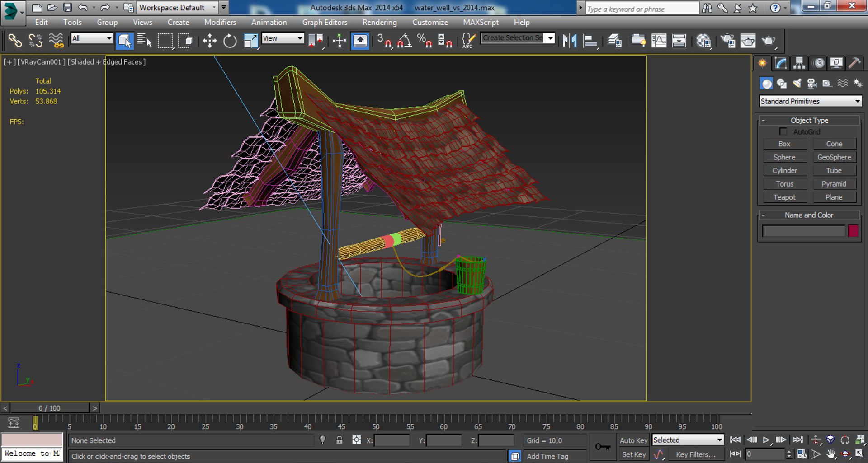The height and width of the screenshot is (463, 868).
Task: Create a Teapot primitive
Action: click(784, 197)
